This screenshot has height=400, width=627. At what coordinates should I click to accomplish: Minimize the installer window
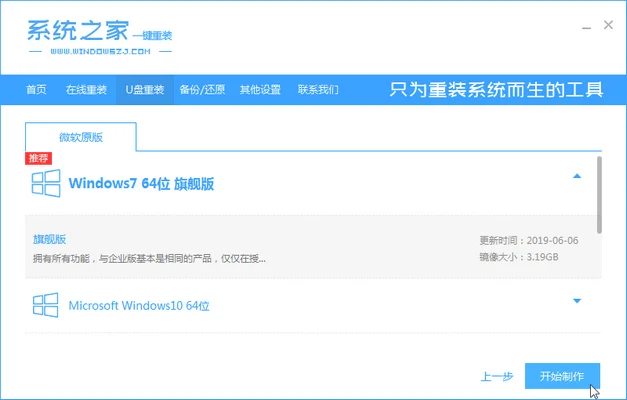586,27
